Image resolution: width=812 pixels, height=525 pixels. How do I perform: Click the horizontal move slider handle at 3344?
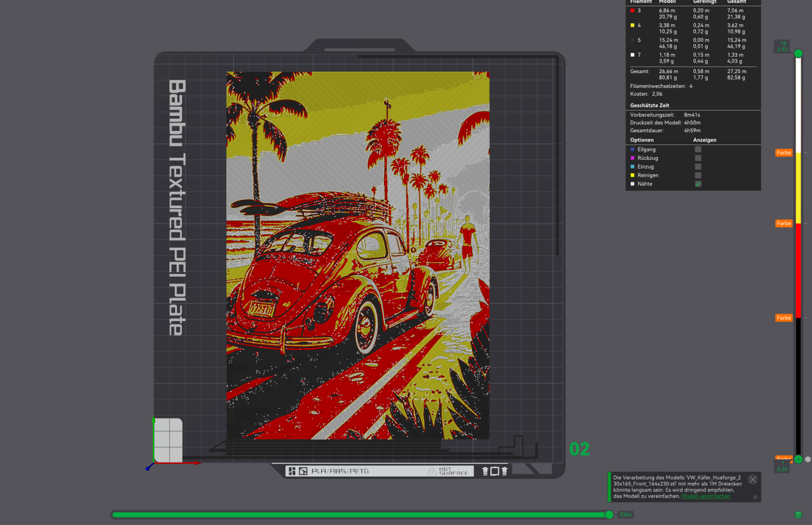click(x=609, y=514)
